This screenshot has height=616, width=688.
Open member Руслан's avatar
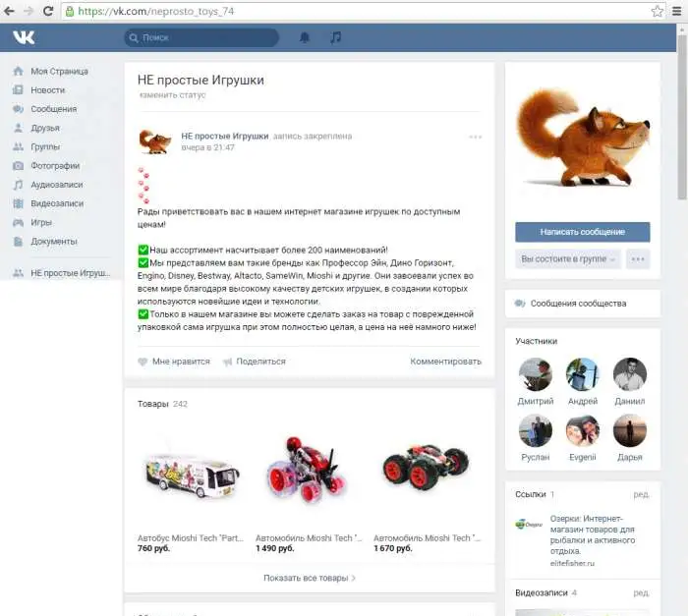click(536, 430)
